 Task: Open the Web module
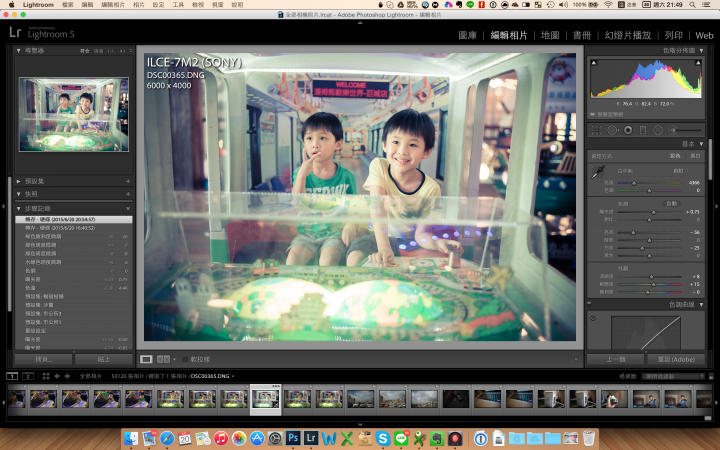704,35
